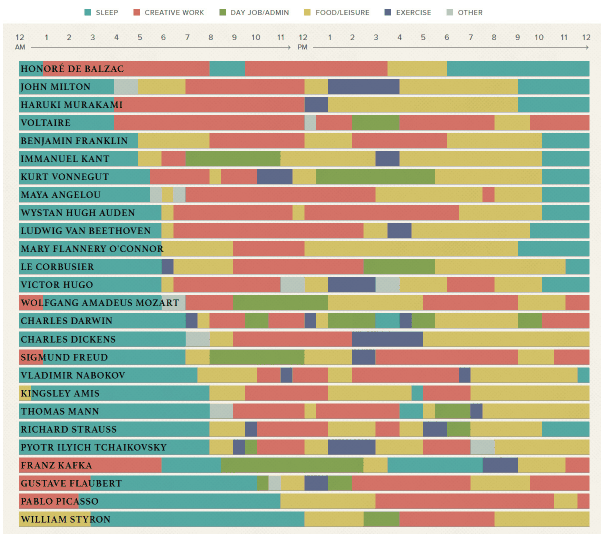Image resolution: width=613 pixels, height=539 pixels.
Task: Click the Le Corbusier row label
Action: tap(57, 267)
